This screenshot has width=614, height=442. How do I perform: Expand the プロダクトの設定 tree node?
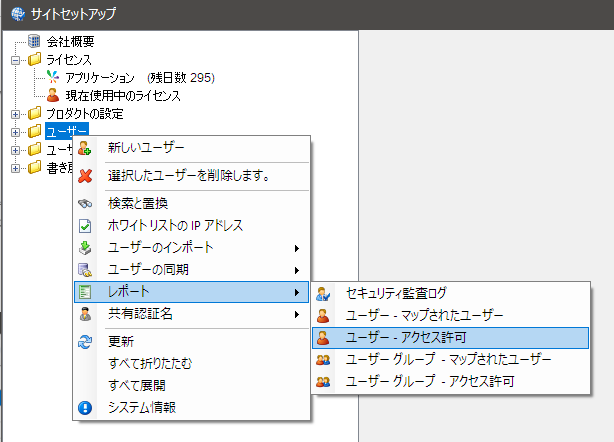(x=15, y=114)
